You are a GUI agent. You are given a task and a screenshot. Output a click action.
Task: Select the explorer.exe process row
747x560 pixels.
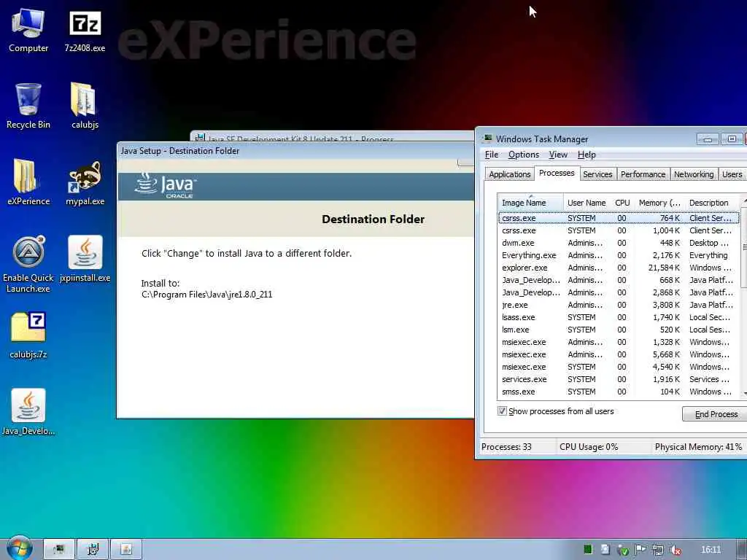[619, 268]
